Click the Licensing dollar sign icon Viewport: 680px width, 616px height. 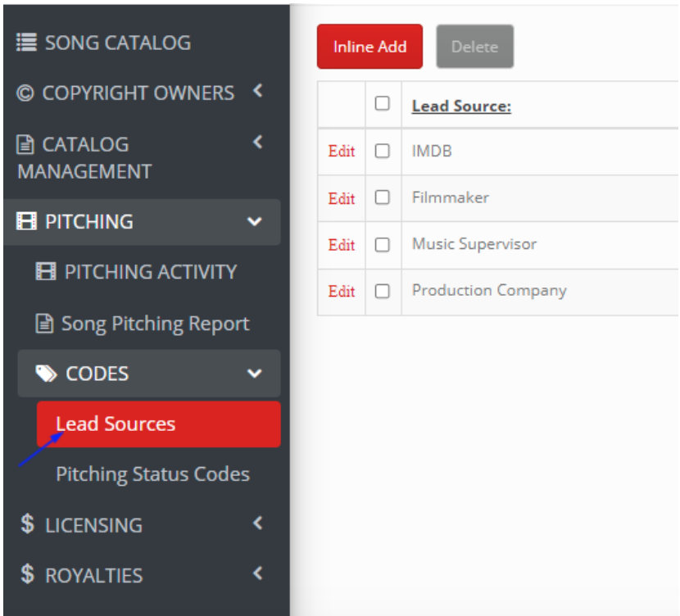(27, 523)
